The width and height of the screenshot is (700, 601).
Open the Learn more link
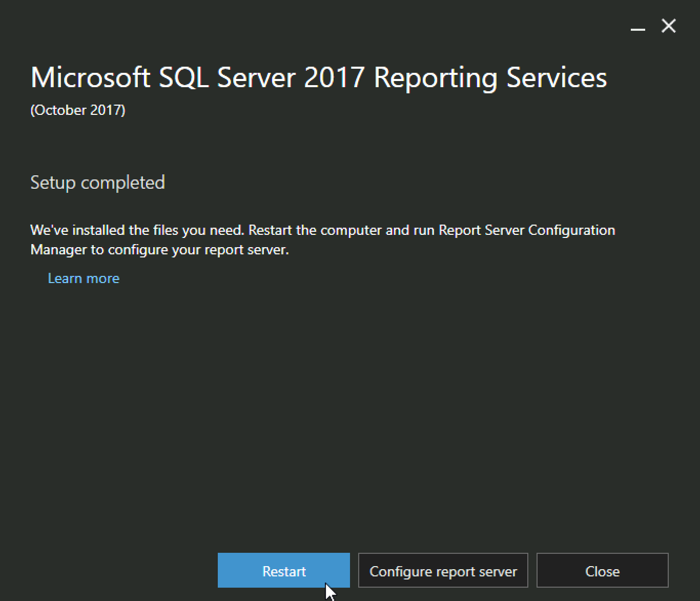tap(84, 278)
